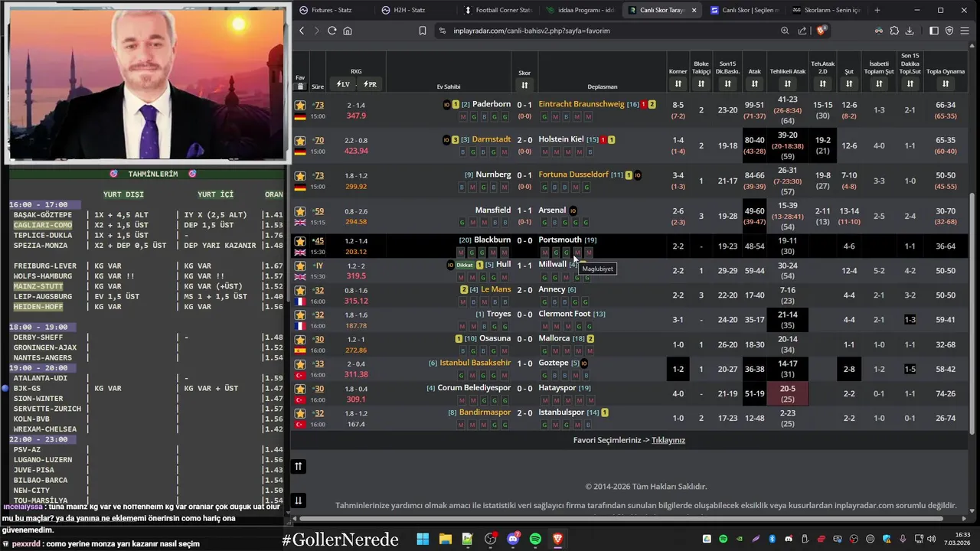Image resolution: width=980 pixels, height=551 pixels.
Task: Open the browser extensions puzzle icon
Action: pyautogui.click(x=894, y=31)
